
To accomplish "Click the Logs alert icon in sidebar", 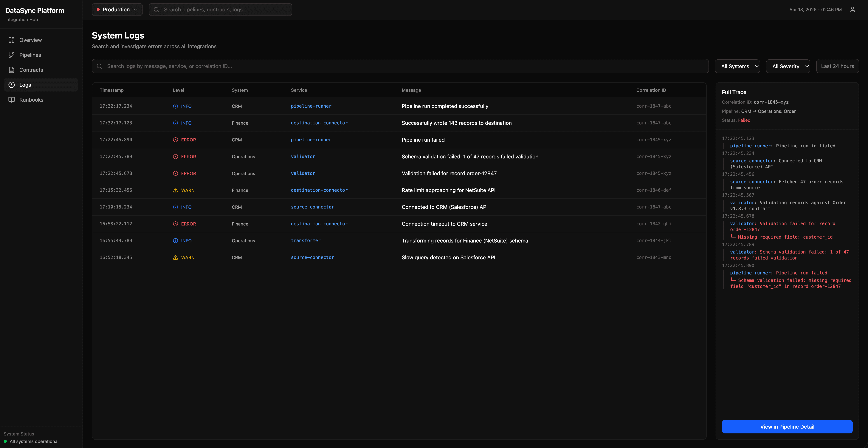I will pyautogui.click(x=11, y=85).
